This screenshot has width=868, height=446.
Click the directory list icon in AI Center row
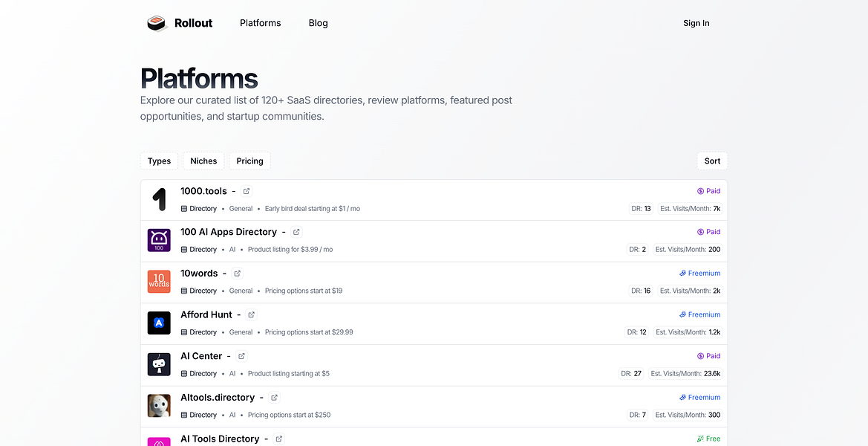(x=184, y=374)
